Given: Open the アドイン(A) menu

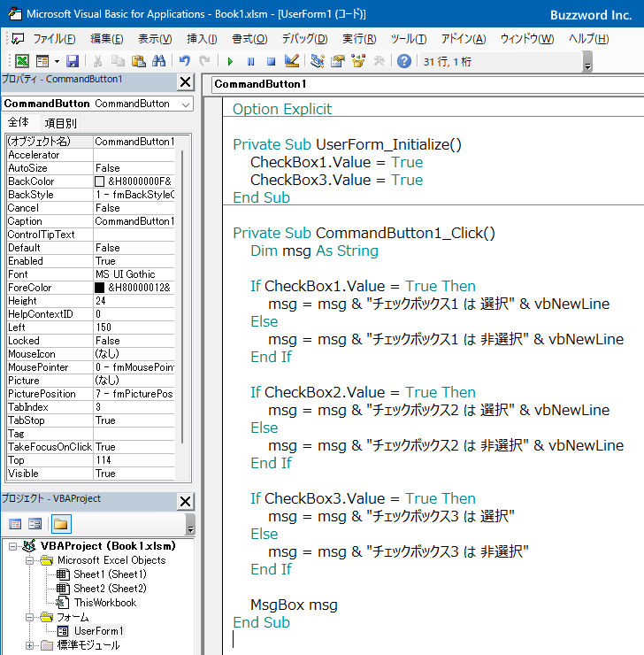Looking at the screenshot, I should coord(464,39).
